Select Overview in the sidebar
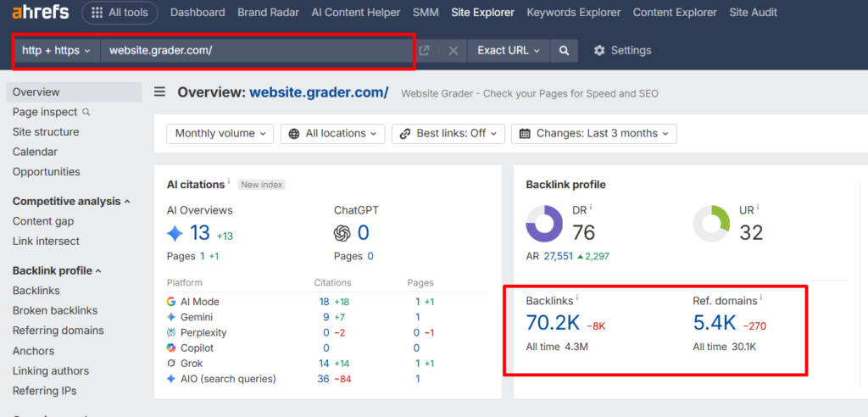Image resolution: width=868 pixels, height=417 pixels. pos(75,92)
